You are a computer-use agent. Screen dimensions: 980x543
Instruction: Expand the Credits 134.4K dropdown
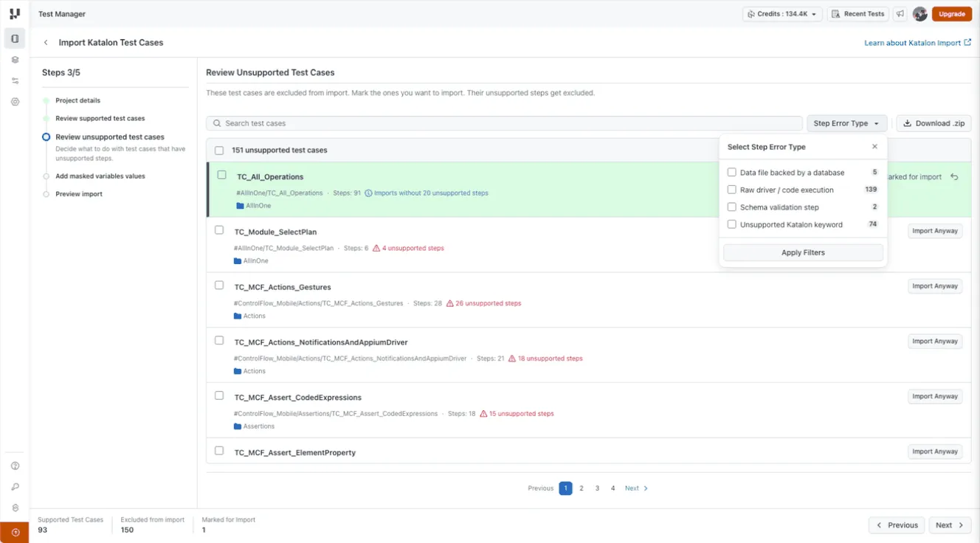click(782, 14)
